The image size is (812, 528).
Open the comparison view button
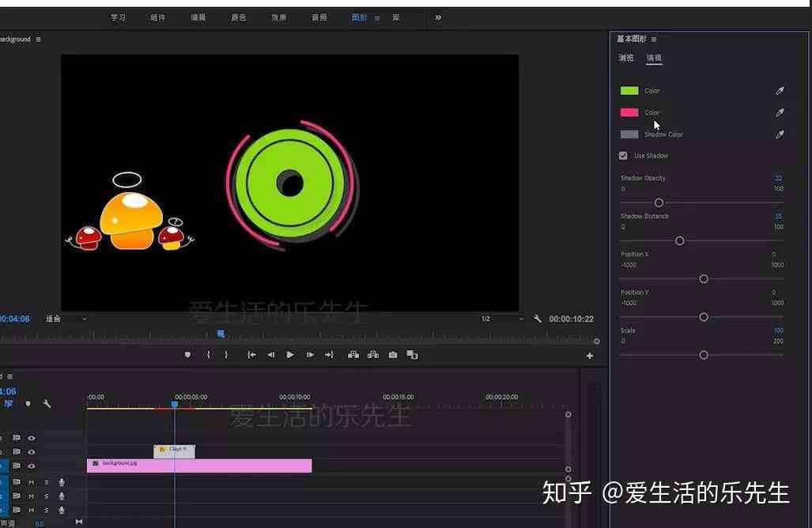pos(412,355)
